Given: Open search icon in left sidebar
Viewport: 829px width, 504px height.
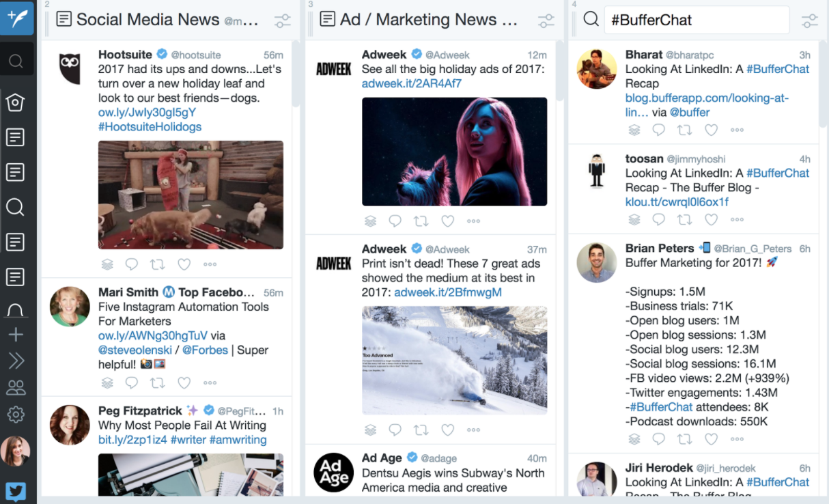Looking at the screenshot, I should point(16,62).
